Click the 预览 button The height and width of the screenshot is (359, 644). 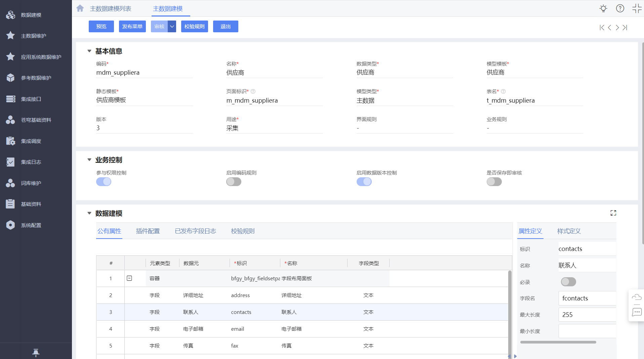101,27
